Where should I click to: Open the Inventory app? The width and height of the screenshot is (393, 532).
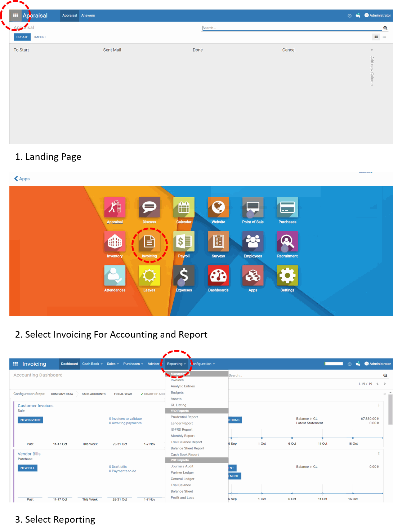coord(115,242)
